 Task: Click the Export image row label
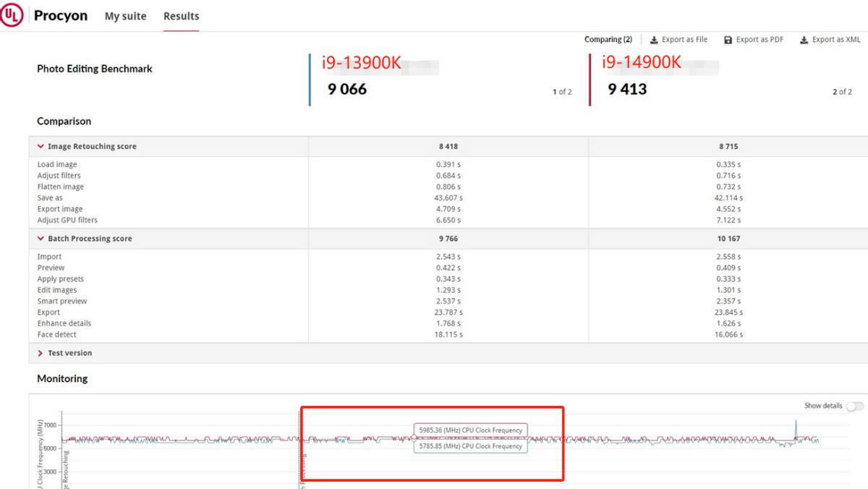click(60, 209)
